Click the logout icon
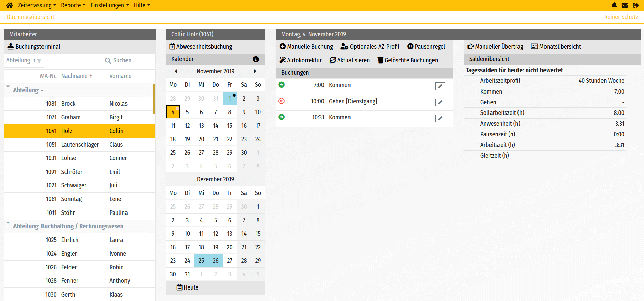The image size is (644, 301). tap(636, 5)
